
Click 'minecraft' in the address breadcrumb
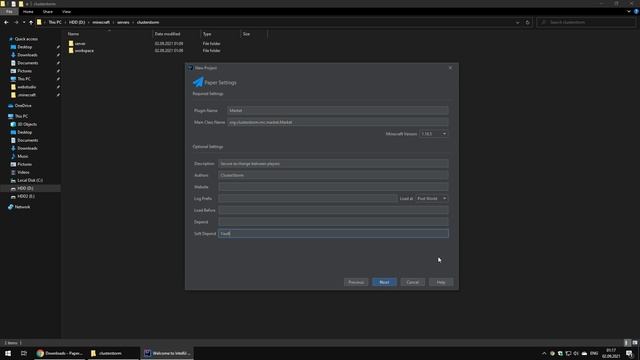(101, 22)
